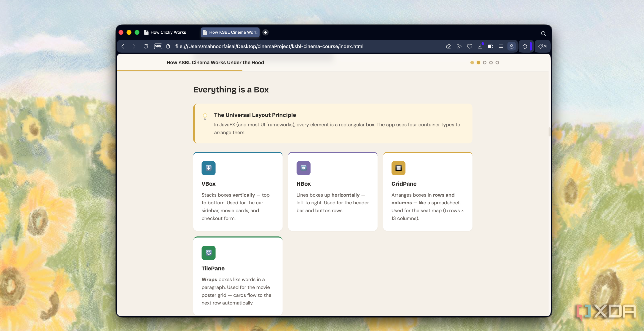Jump to the third progress dot
The height and width of the screenshot is (331, 644).
485,62
